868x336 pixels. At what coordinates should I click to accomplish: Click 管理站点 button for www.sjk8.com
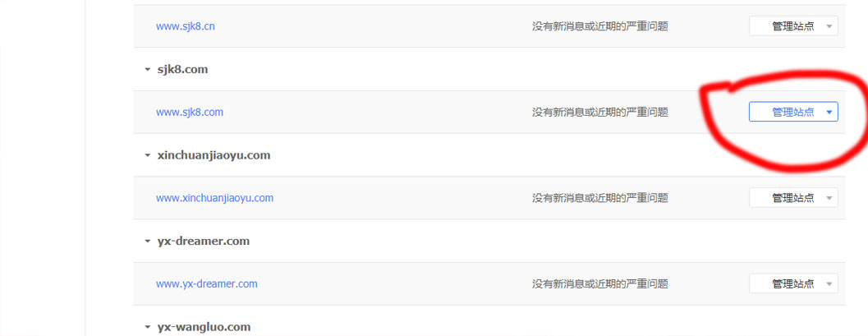pos(792,112)
